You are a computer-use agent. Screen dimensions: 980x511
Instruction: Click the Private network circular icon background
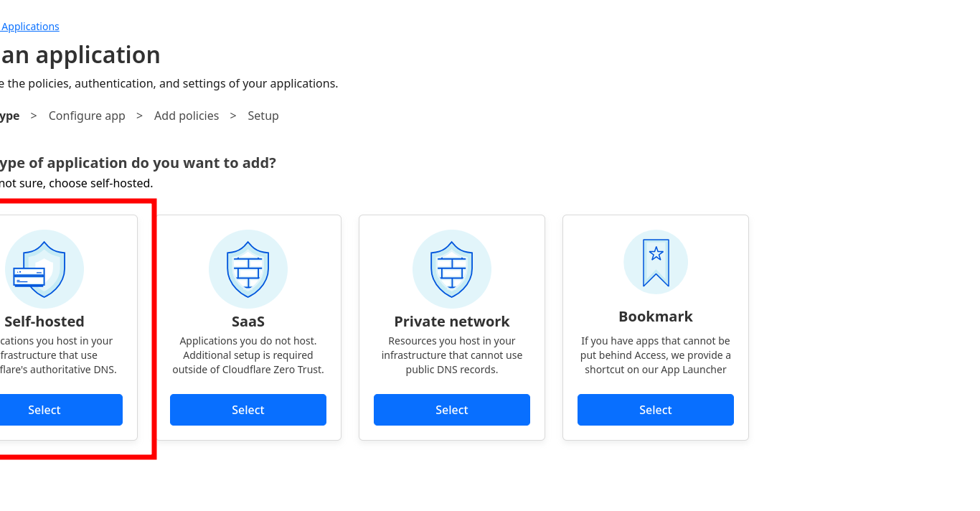coord(452,269)
